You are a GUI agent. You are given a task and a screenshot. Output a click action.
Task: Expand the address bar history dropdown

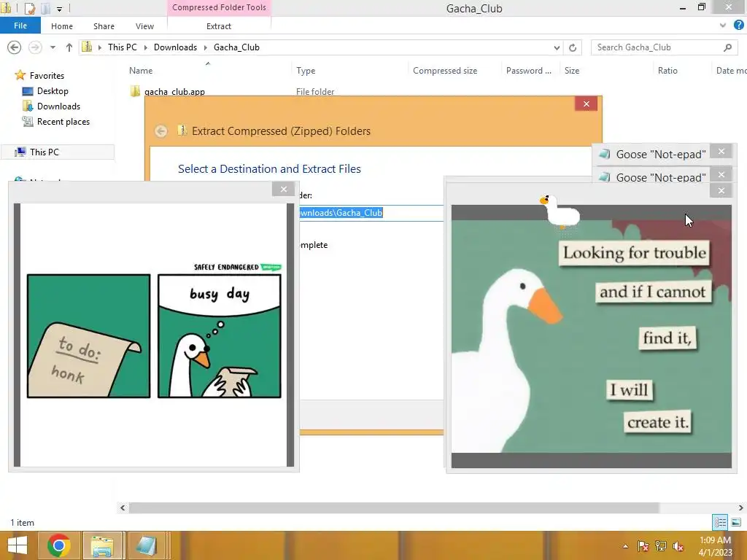557,47
